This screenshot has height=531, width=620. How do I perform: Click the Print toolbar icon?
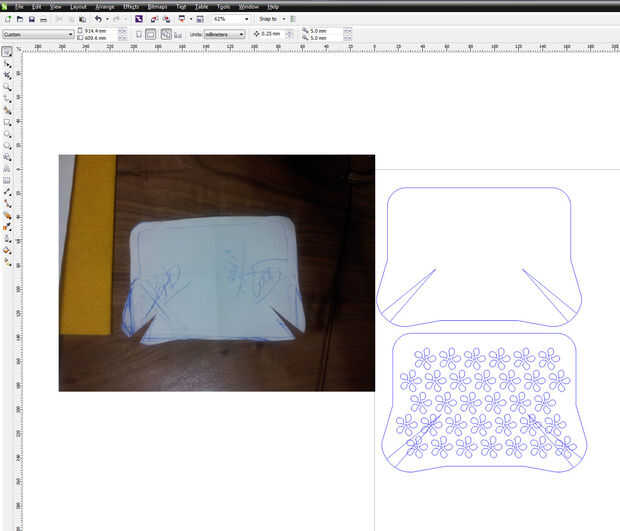tap(43, 19)
